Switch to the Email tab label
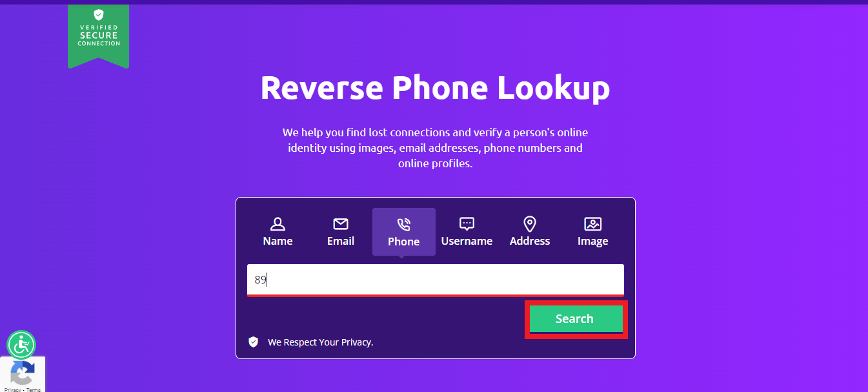 point(341,241)
